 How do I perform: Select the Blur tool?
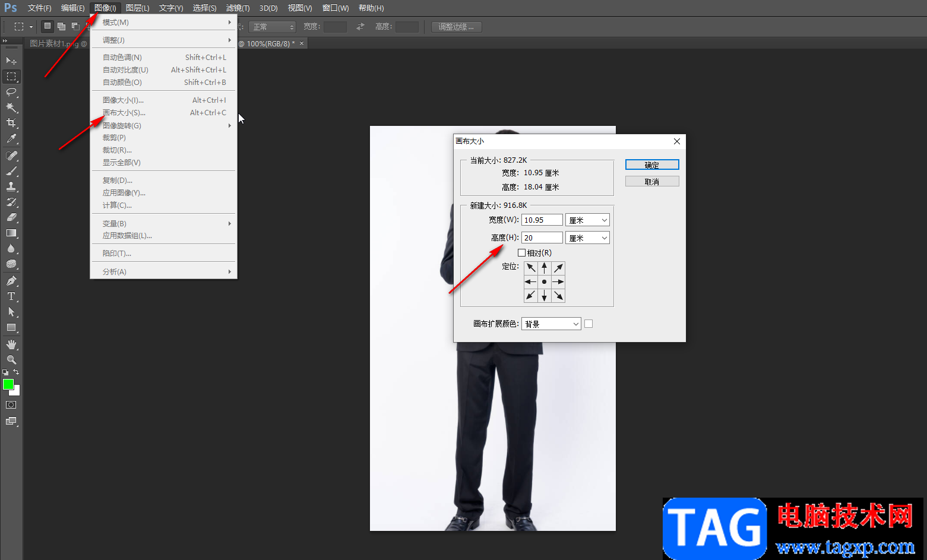11,248
